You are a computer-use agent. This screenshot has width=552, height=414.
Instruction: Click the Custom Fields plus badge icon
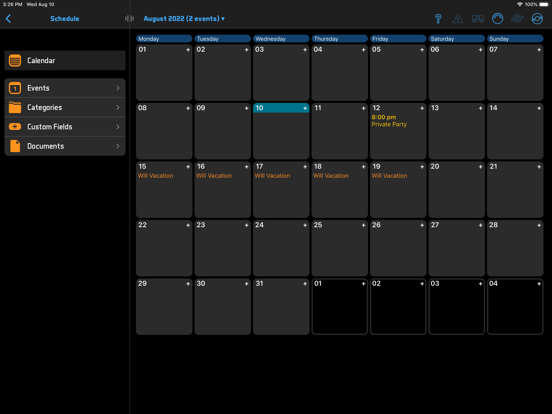click(x=15, y=127)
